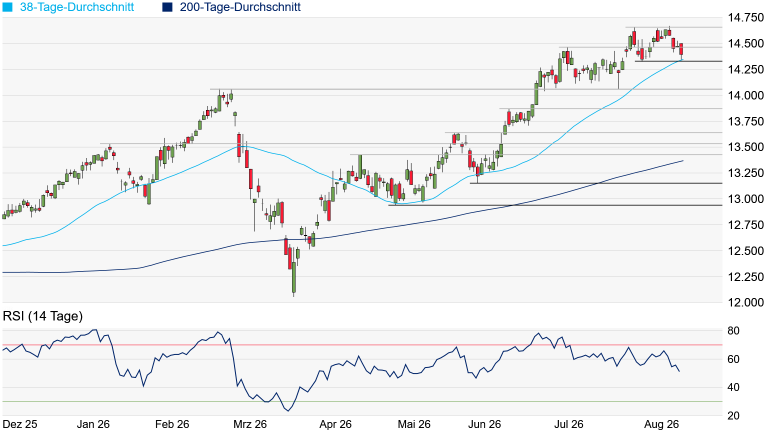Click the 12.500 price axis label
Viewport: 765px width, 430px height.
[745, 251]
